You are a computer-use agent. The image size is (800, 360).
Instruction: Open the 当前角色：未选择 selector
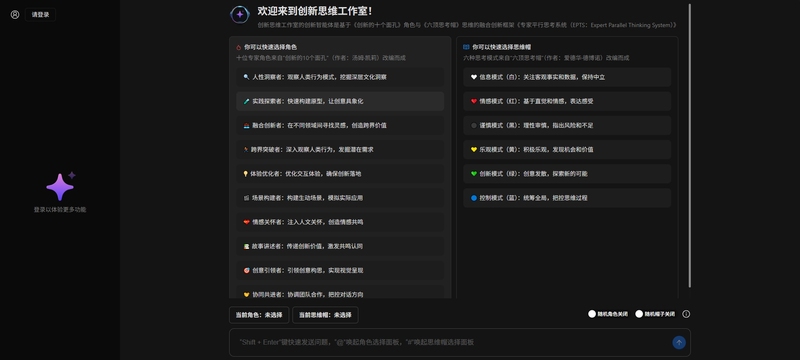click(259, 315)
